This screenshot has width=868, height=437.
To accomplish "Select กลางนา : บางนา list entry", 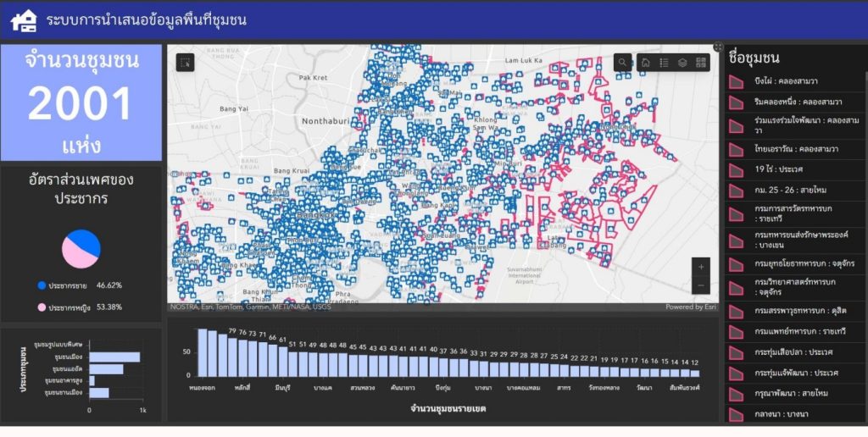I will (x=782, y=414).
